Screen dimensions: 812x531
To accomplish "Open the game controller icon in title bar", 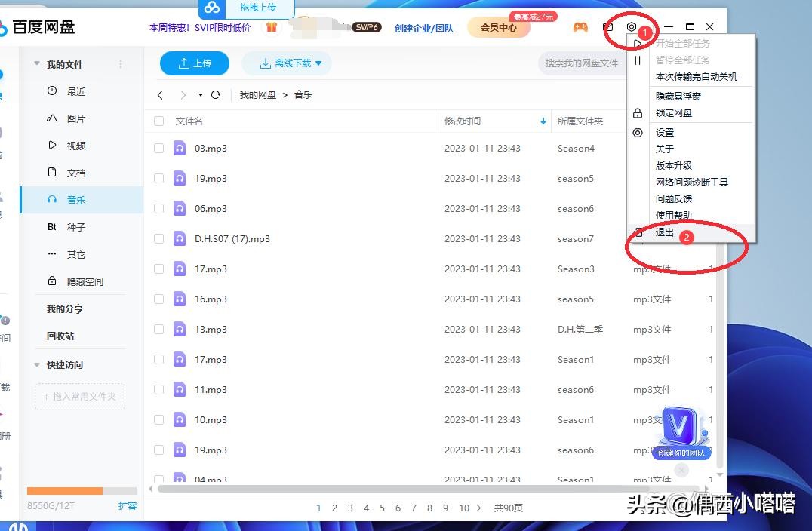I will click(580, 27).
